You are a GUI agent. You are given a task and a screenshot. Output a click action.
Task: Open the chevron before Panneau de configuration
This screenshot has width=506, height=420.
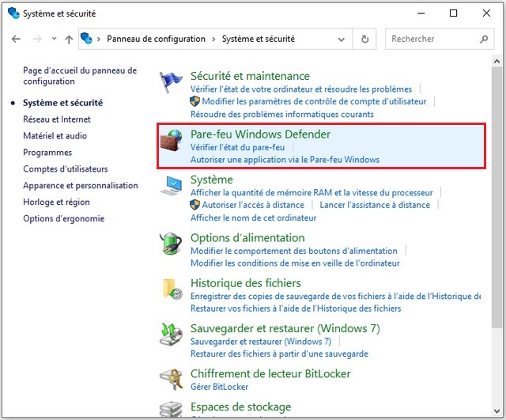pyautogui.click(x=99, y=40)
